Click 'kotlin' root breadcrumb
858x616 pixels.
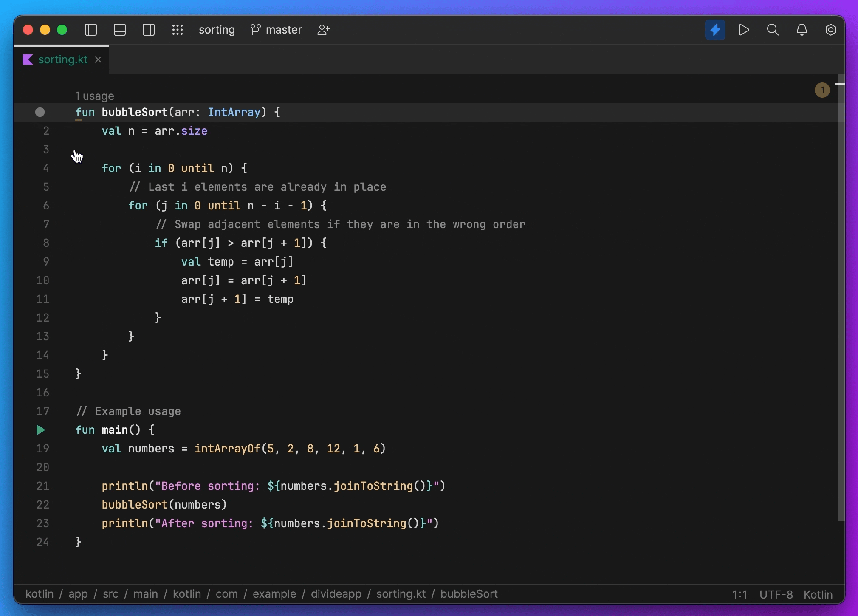(x=40, y=594)
